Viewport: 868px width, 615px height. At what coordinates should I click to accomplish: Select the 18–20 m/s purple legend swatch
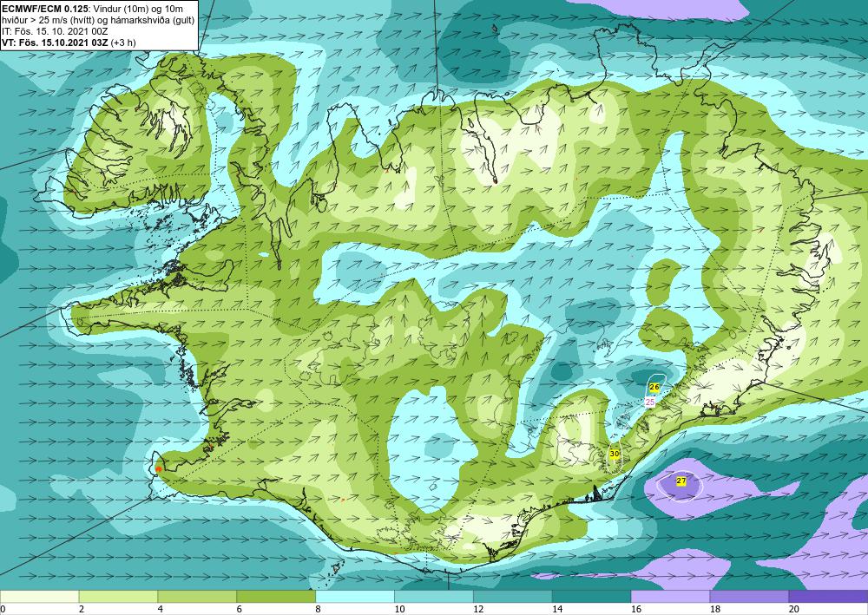749,596
